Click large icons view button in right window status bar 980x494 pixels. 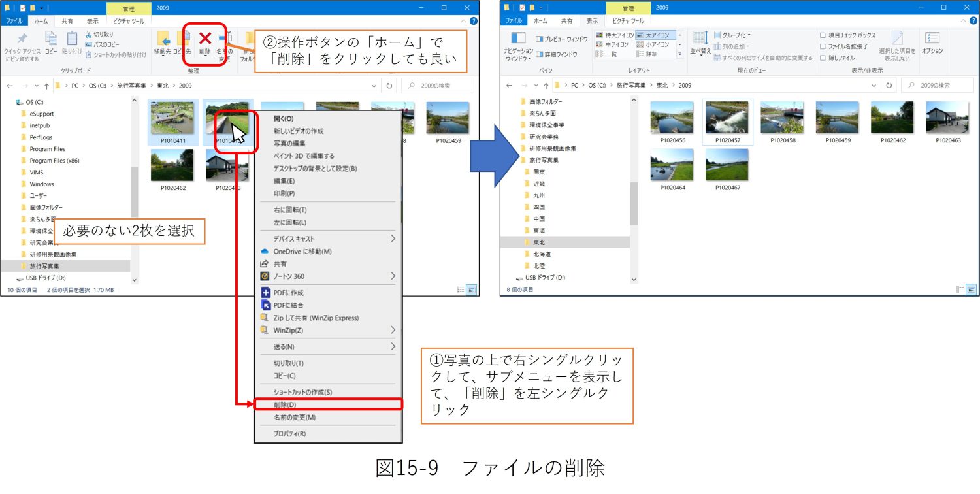click(x=971, y=289)
